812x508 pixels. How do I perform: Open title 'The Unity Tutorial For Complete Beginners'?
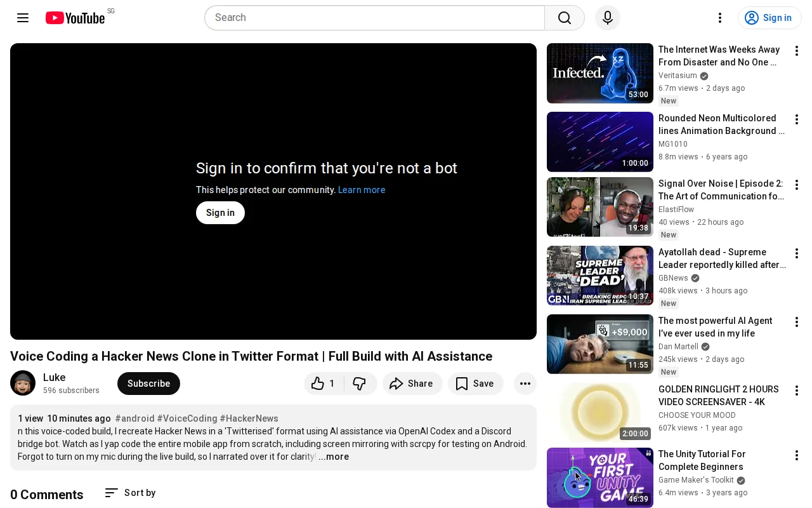tap(702, 460)
